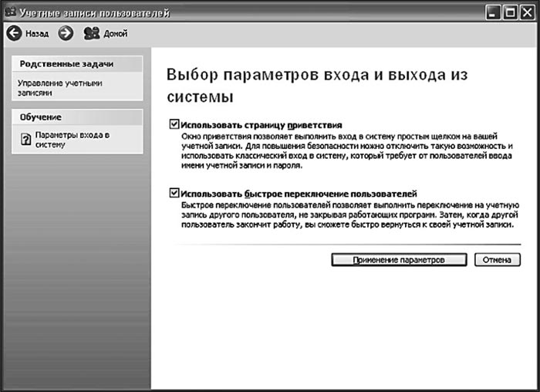
Task: Open Управление учетными записями link
Action: click(60, 88)
